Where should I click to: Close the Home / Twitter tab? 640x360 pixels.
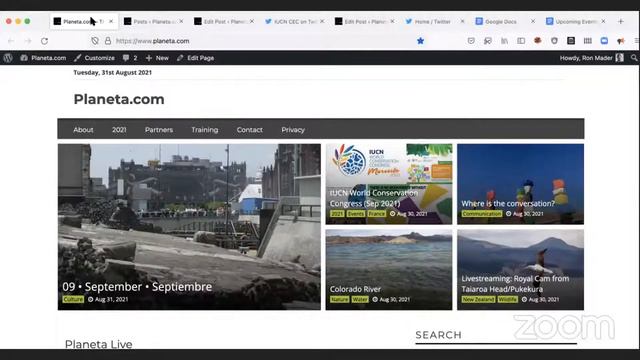pyautogui.click(x=462, y=21)
